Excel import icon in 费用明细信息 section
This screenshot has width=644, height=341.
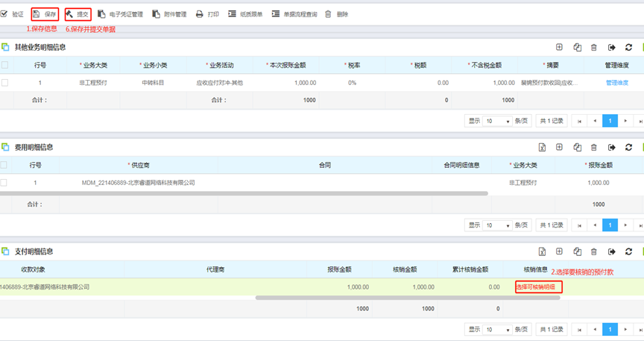tap(542, 147)
